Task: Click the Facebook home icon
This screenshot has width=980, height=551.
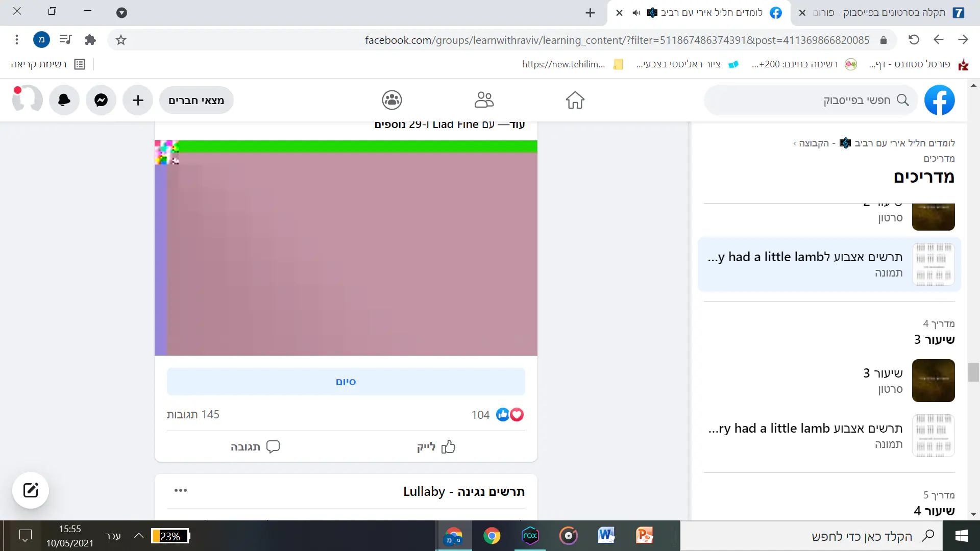Action: coord(575,100)
